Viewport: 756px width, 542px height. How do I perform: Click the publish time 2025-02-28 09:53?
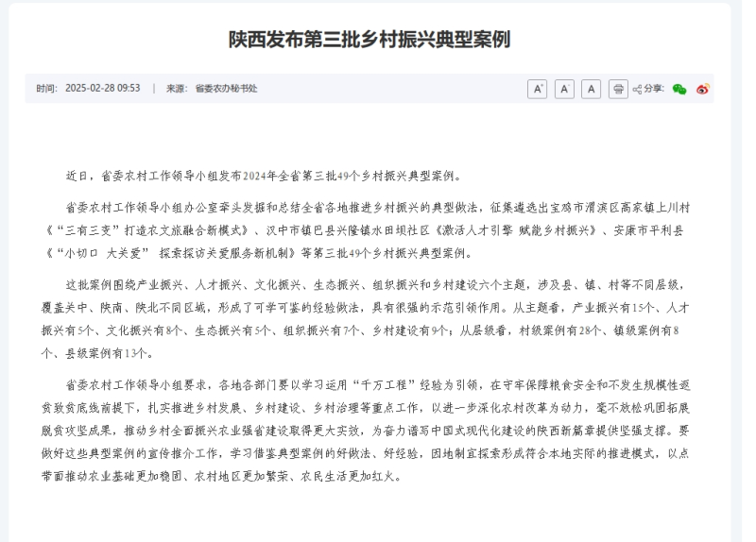(x=103, y=88)
